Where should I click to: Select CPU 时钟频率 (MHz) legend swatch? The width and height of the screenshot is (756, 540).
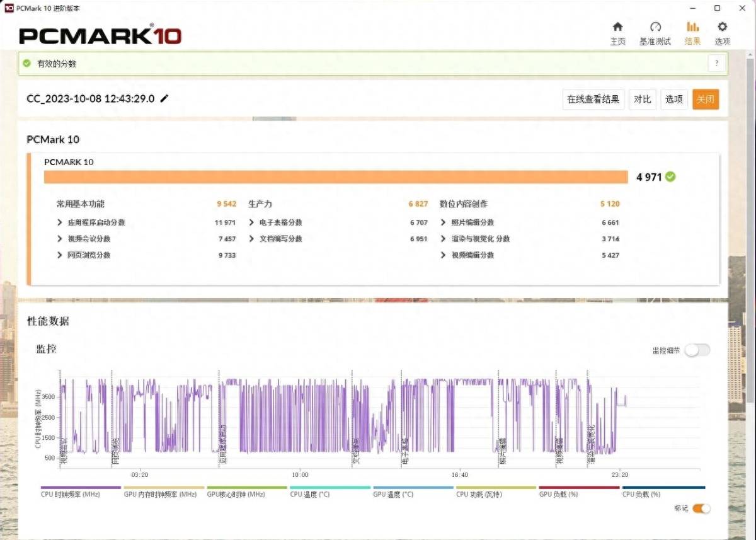(x=81, y=487)
